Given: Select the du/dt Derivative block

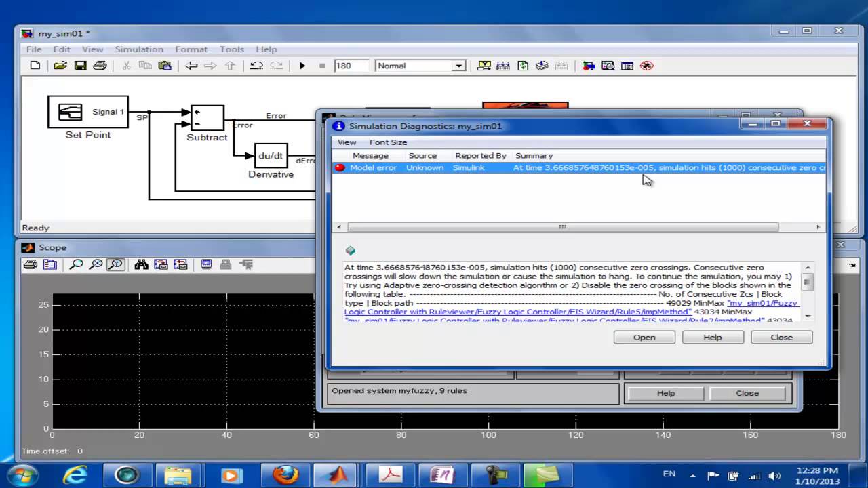Looking at the screenshot, I should click(x=271, y=156).
